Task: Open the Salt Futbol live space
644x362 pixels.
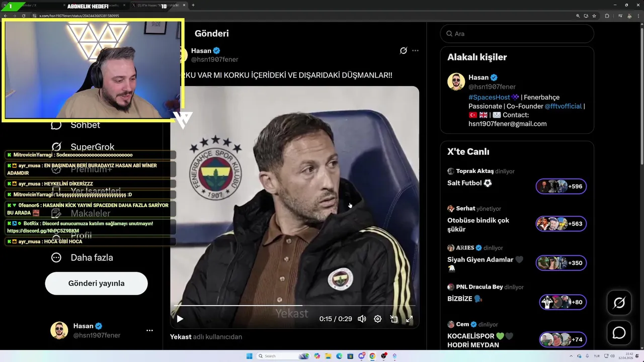Action: coord(469,183)
